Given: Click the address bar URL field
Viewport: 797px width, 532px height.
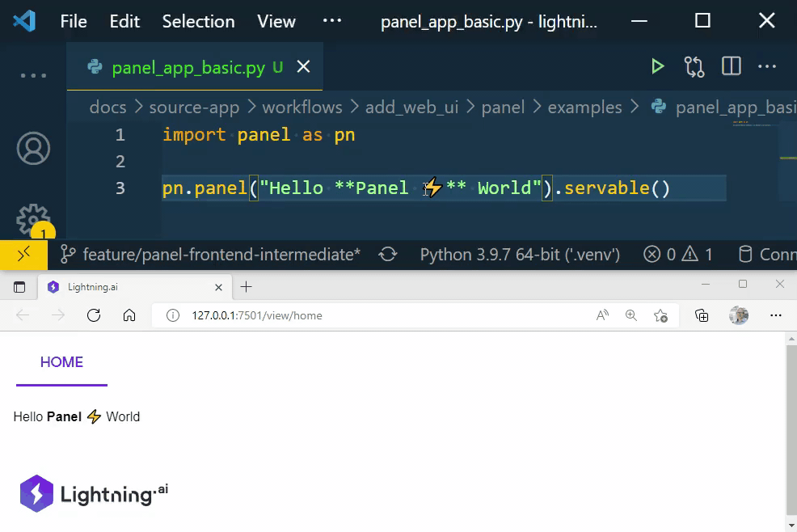Looking at the screenshot, I should click(x=364, y=315).
